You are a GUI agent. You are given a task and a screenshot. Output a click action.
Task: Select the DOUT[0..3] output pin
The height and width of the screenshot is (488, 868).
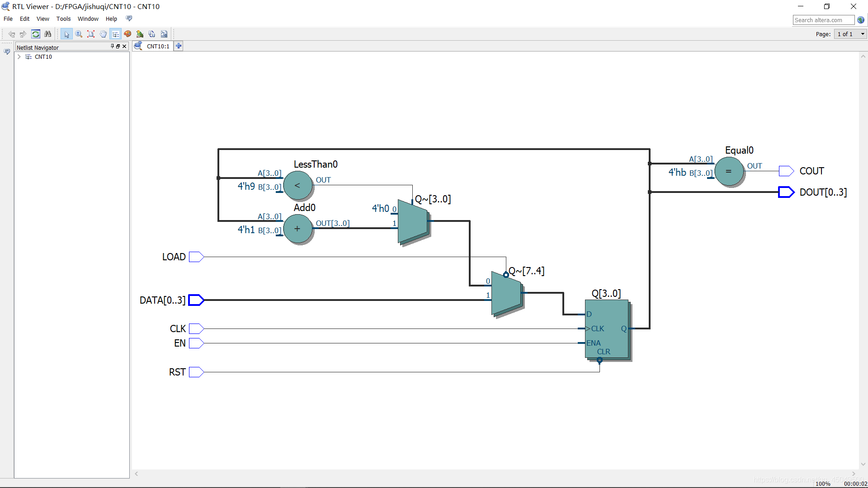(x=787, y=192)
